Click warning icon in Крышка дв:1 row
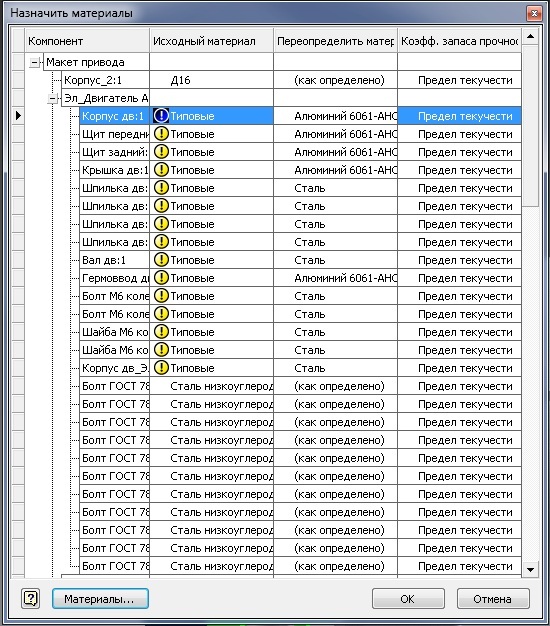 pyautogui.click(x=161, y=170)
